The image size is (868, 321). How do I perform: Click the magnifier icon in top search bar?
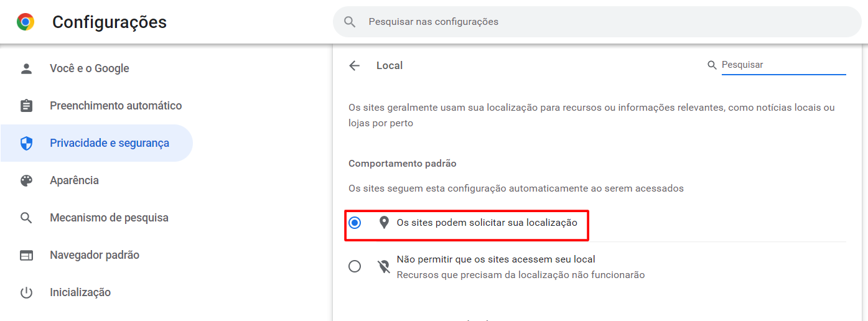(350, 22)
